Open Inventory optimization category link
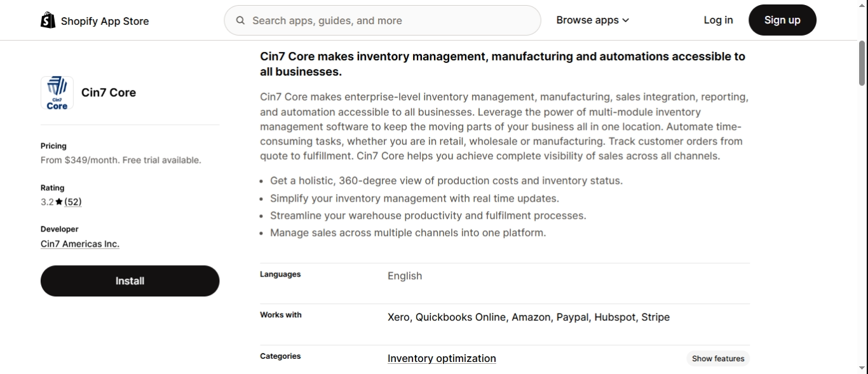 (442, 358)
